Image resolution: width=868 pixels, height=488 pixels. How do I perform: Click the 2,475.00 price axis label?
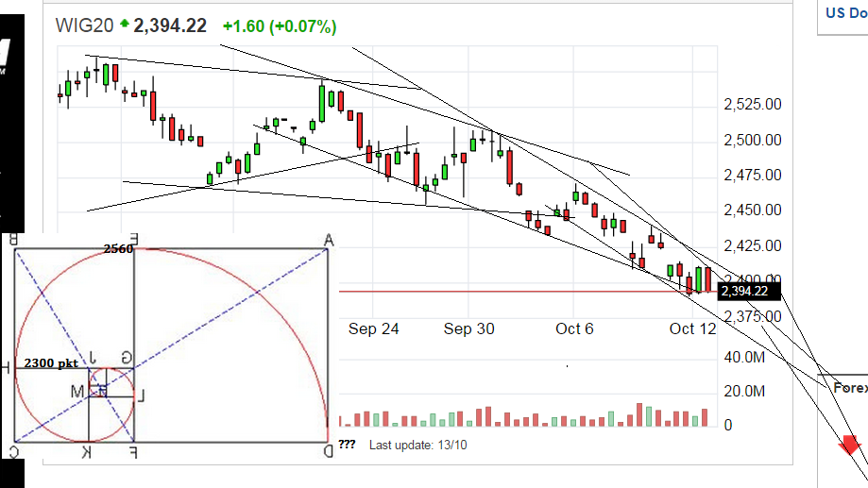coord(751,175)
